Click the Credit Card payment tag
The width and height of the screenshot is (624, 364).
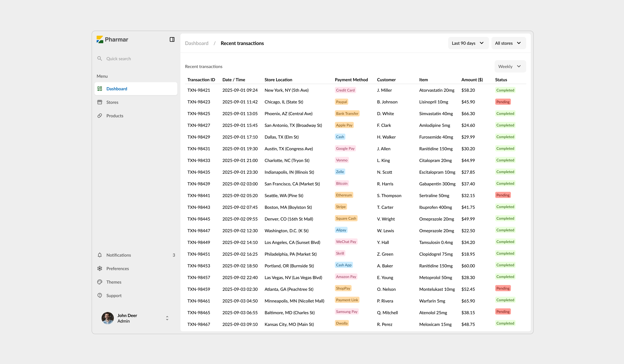345,90
